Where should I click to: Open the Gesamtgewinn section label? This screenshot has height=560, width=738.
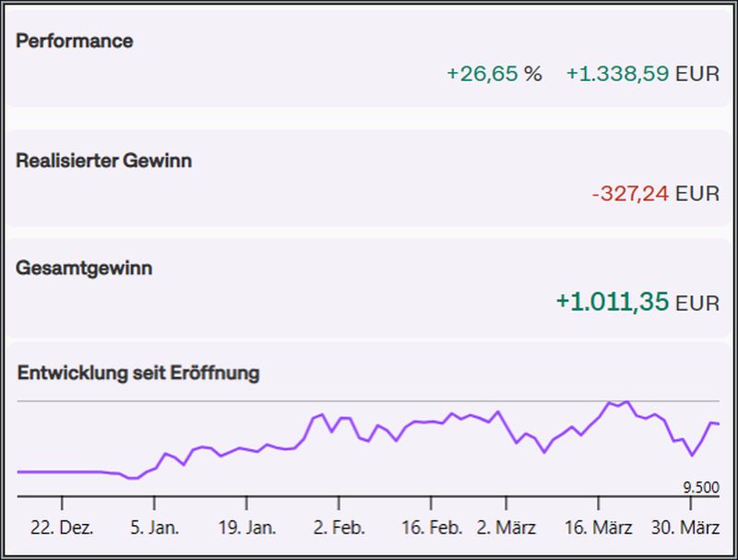[x=85, y=268]
